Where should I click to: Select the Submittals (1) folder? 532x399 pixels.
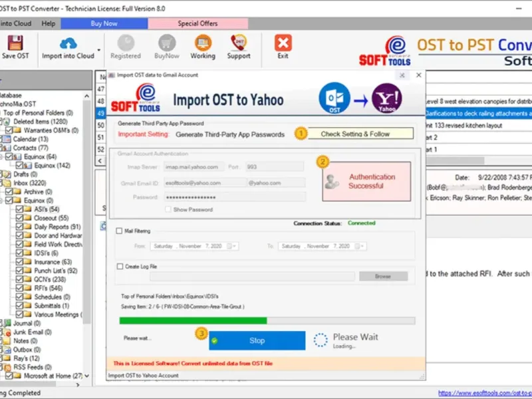coord(52,306)
